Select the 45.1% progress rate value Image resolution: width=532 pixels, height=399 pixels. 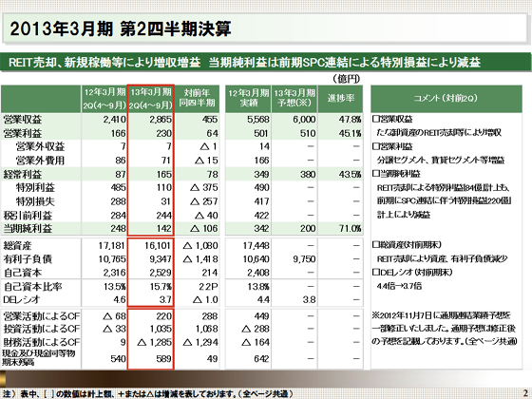point(350,133)
